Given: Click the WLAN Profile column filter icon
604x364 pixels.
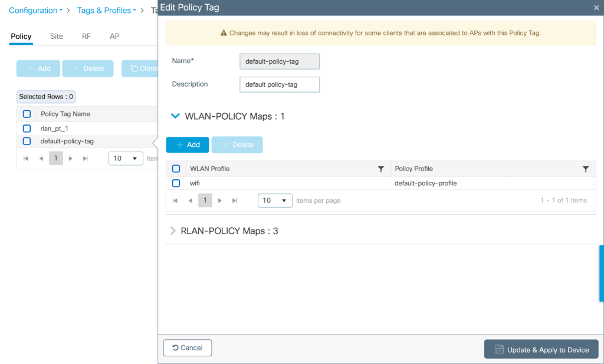Looking at the screenshot, I should 381,169.
